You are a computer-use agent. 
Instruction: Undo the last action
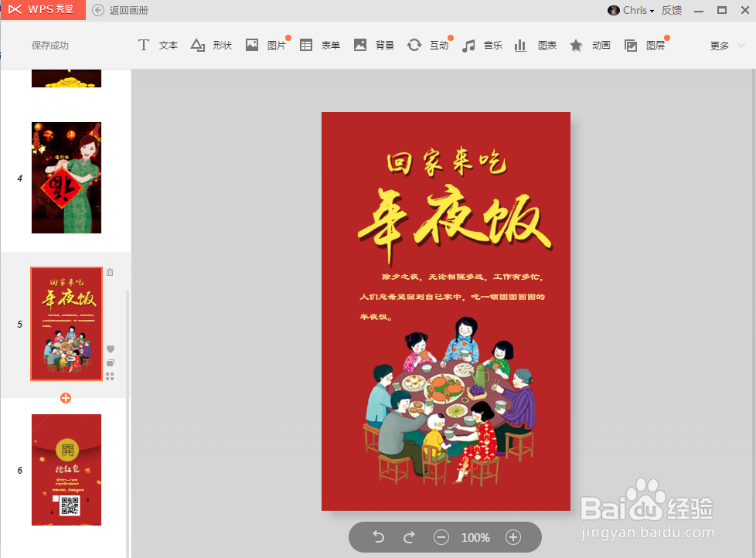tap(378, 537)
